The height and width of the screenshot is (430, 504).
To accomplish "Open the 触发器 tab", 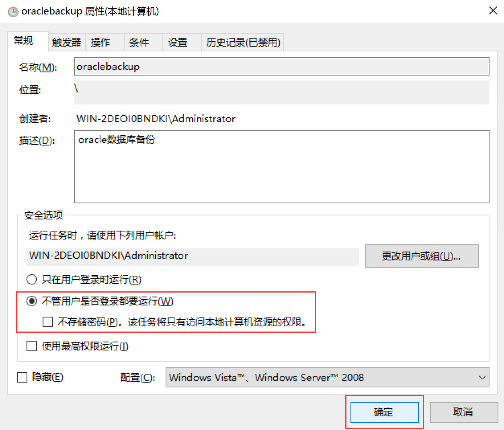I will [67, 42].
